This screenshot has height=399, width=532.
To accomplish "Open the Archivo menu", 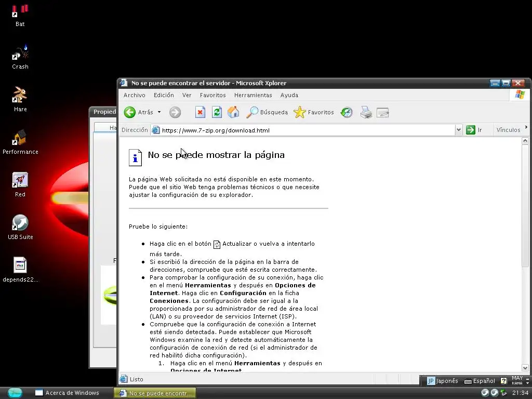I will pos(135,96).
